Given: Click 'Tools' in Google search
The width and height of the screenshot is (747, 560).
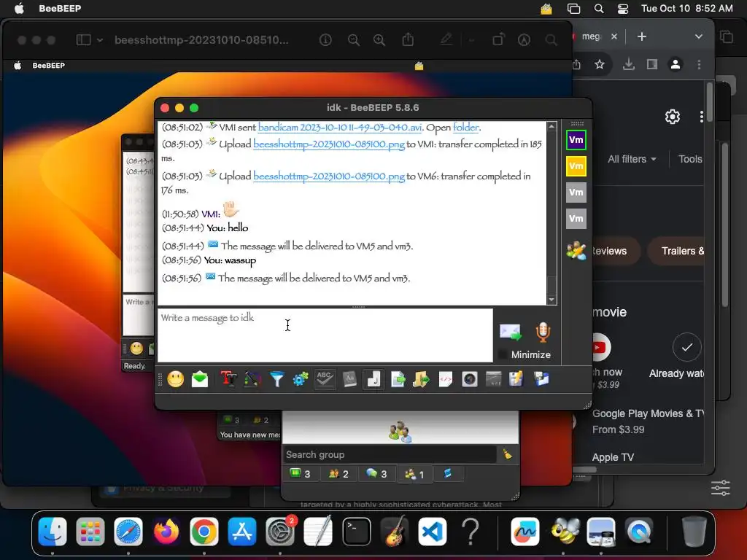Looking at the screenshot, I should tap(690, 159).
